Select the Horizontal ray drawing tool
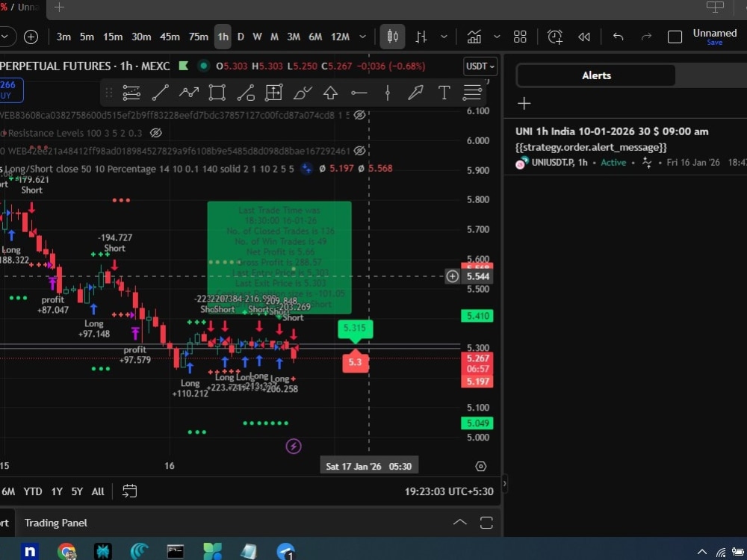Viewport: 747px width, 560px height. (x=359, y=93)
